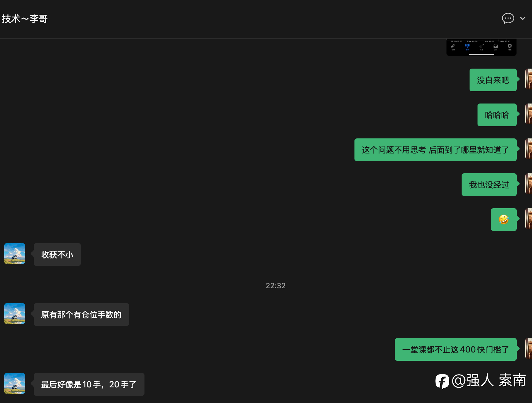Select message 一堂课都不止这400快门槛了
The width and height of the screenshot is (532, 403).
tap(455, 349)
